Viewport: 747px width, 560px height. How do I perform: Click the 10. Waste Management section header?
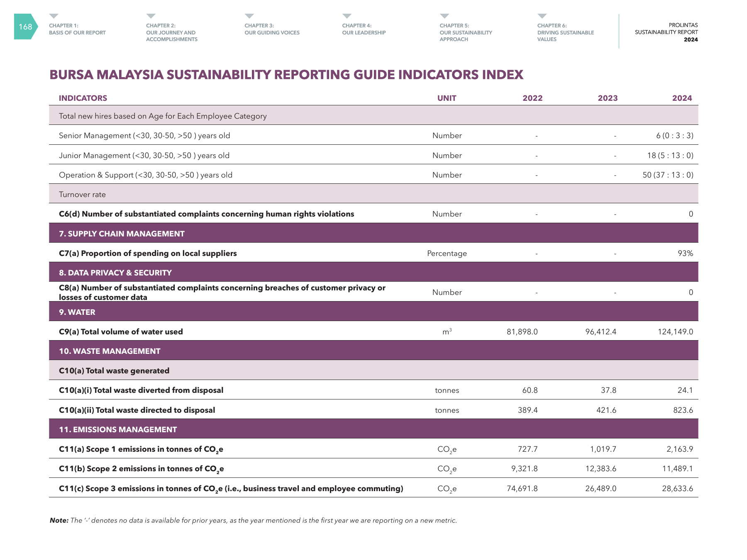point(373,351)
